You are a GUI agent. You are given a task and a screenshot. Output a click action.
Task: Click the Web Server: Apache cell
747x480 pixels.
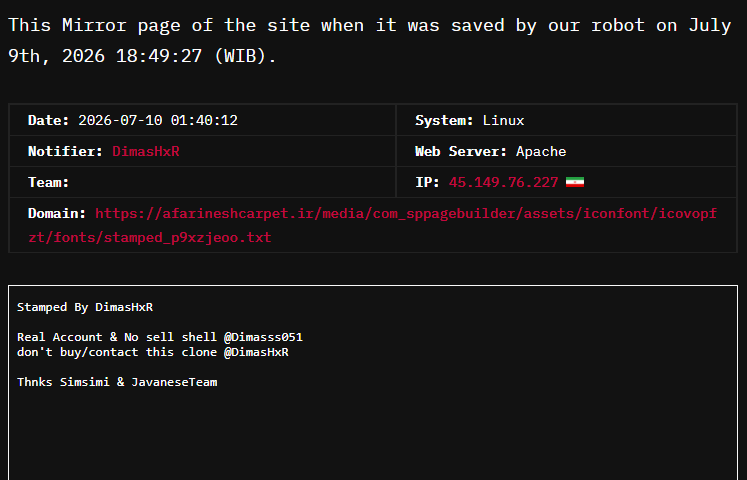[x=566, y=151]
